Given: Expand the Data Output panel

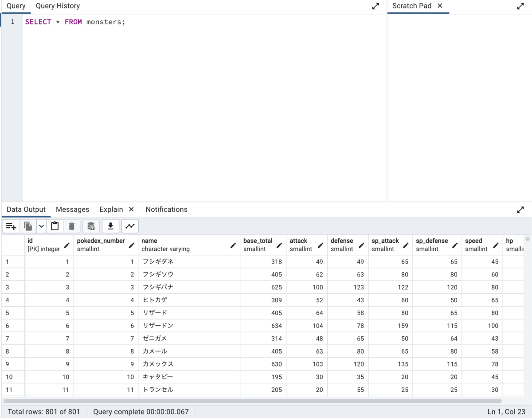Looking at the screenshot, I should (x=520, y=210).
